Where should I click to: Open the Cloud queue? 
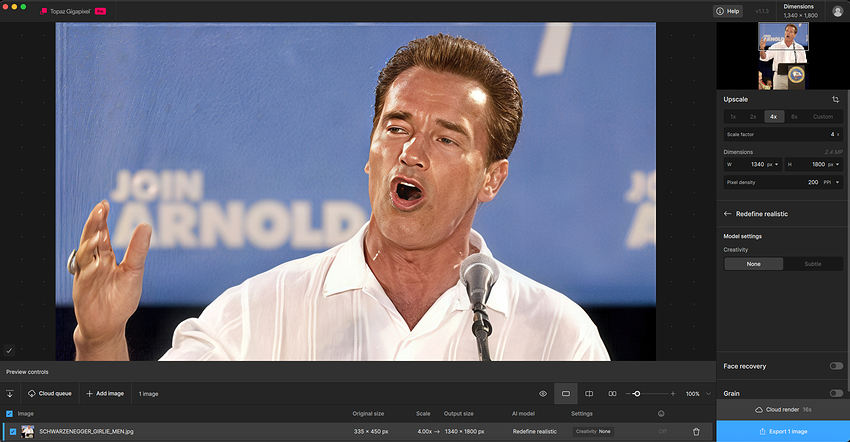pyautogui.click(x=49, y=394)
